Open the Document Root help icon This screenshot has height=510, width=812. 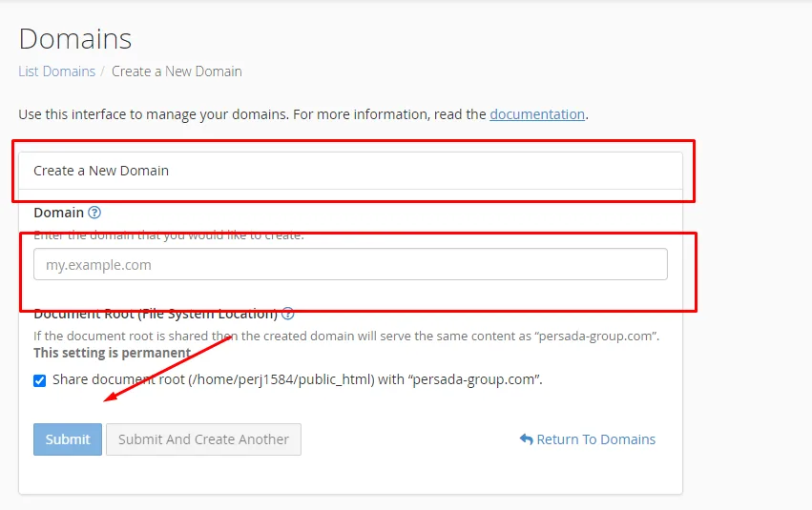point(288,314)
